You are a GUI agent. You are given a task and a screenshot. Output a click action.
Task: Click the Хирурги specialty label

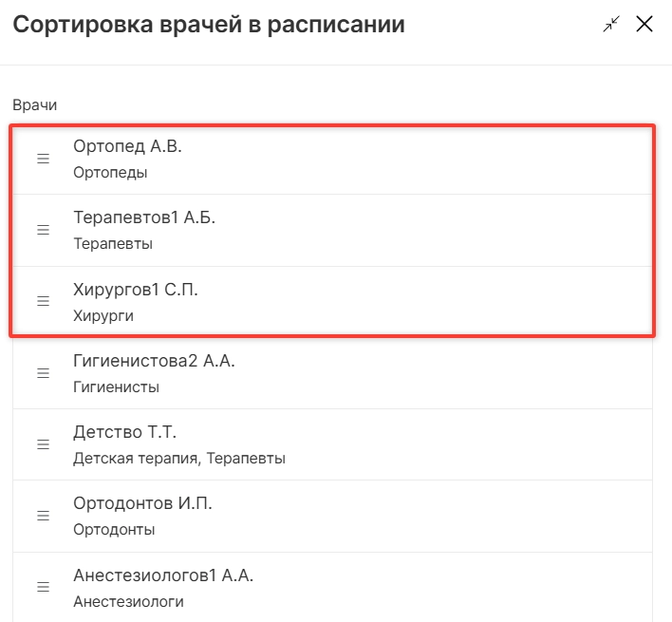point(103,316)
